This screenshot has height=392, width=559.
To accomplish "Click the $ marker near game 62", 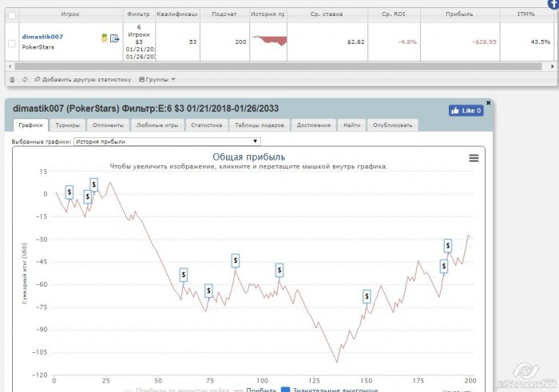I will [183, 275].
